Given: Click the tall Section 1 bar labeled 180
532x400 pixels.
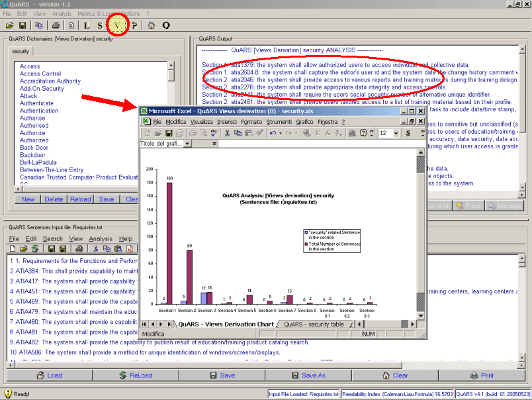Looking at the screenshot, I should click(169, 243).
